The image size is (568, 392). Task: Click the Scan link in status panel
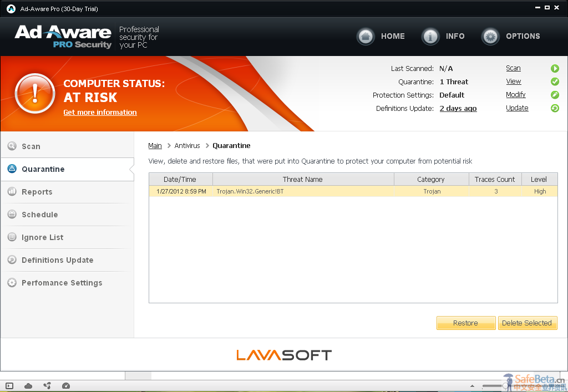coord(513,68)
